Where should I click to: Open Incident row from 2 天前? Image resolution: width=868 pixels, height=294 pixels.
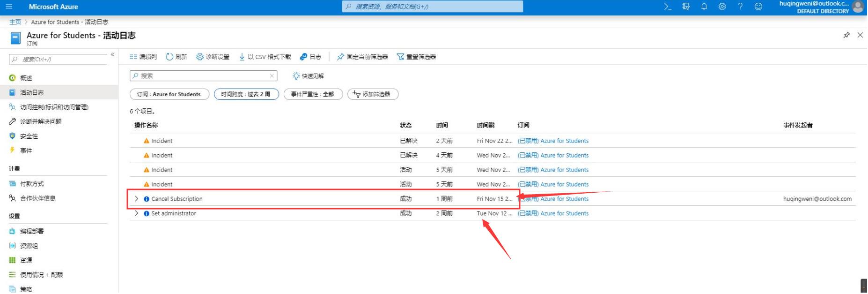coord(493,141)
